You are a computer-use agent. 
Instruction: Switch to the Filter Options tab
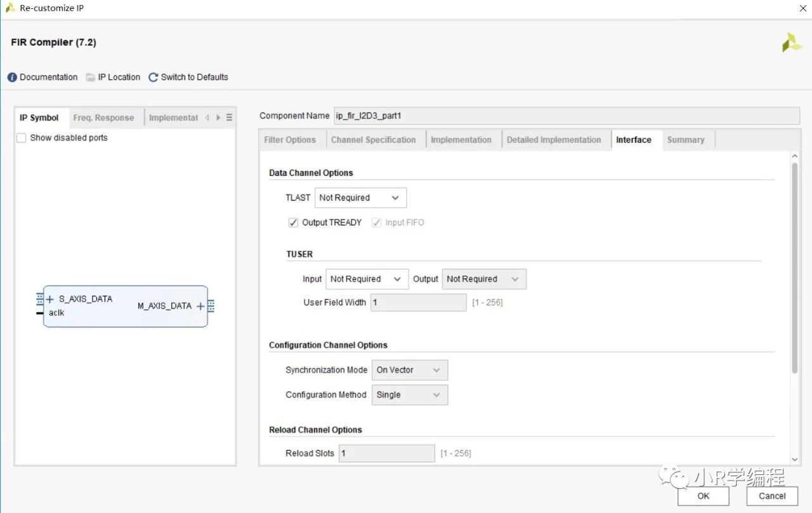[x=290, y=140]
